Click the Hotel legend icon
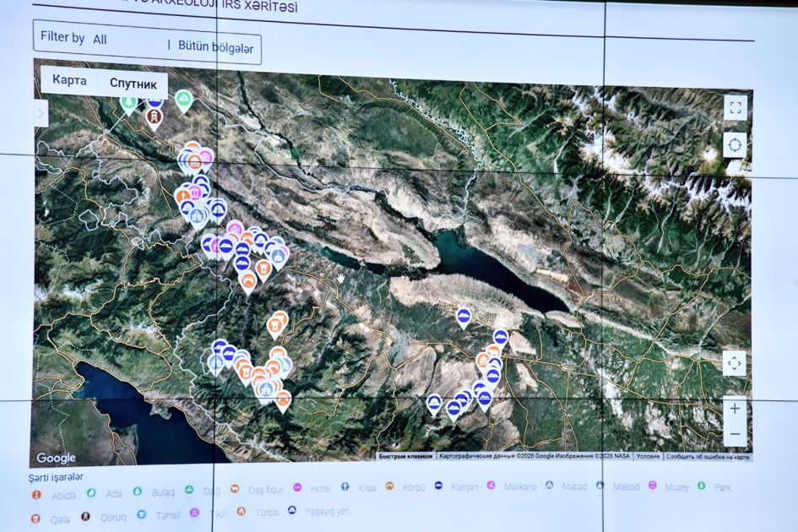The height and width of the screenshot is (532, 798). [x=297, y=488]
